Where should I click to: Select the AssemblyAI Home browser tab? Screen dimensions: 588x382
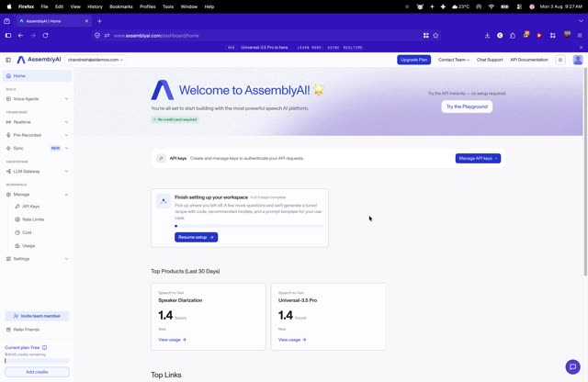pos(53,21)
